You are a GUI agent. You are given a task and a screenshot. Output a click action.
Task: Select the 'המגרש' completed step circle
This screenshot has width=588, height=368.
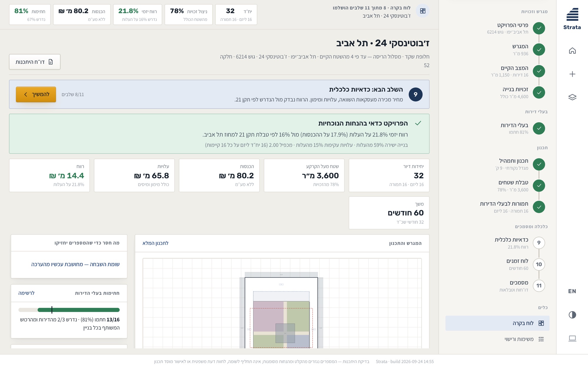tap(539, 50)
